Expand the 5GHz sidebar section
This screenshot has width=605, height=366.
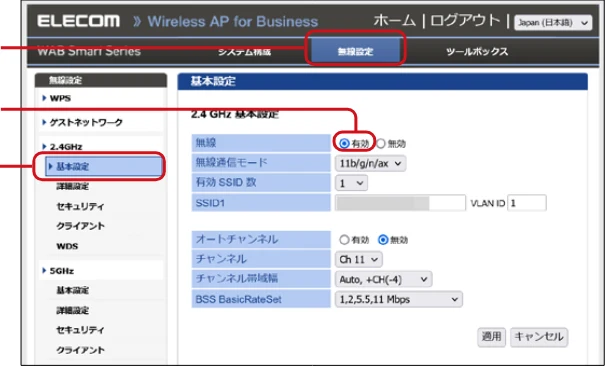click(x=61, y=271)
